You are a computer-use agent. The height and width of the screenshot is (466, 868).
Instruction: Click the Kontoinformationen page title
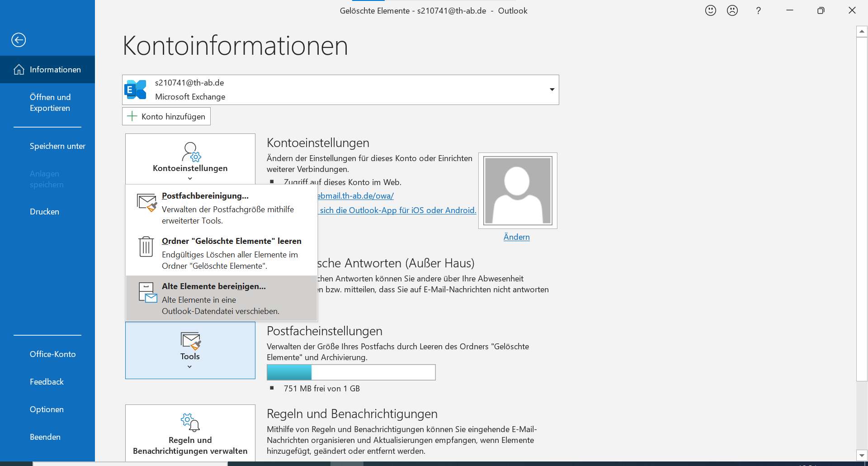235,45
